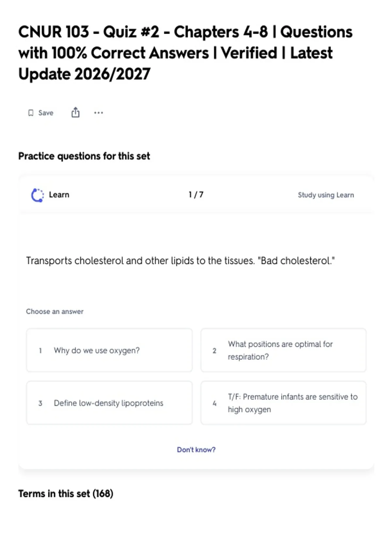Viewport: 392px width, 556px height.
Task: Click the number 3 option badge
Action: tap(40, 403)
